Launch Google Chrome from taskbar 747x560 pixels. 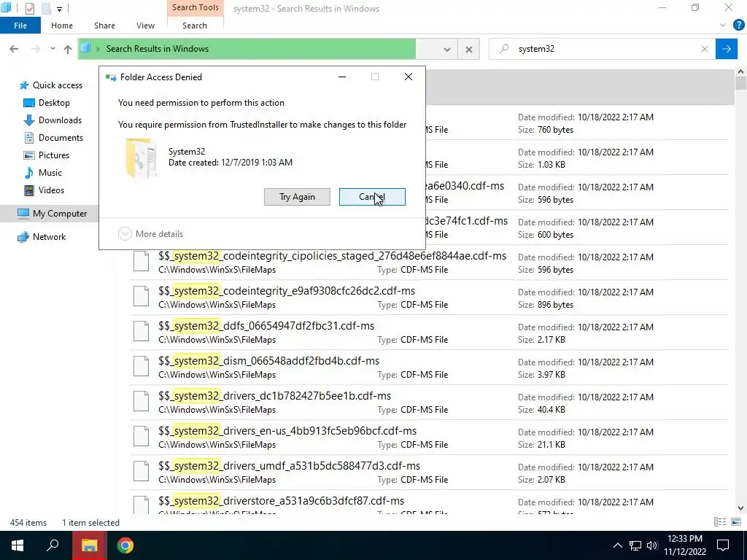point(125,545)
